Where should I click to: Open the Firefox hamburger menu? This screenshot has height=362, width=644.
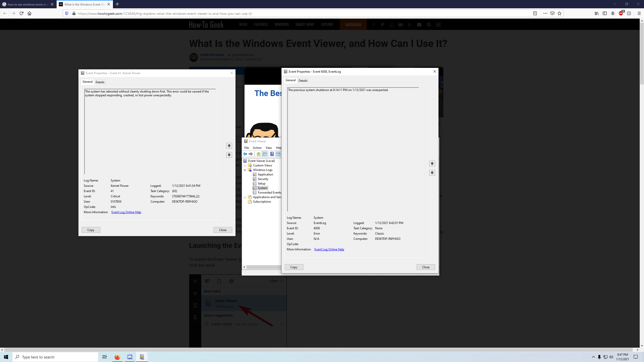pyautogui.click(x=639, y=13)
